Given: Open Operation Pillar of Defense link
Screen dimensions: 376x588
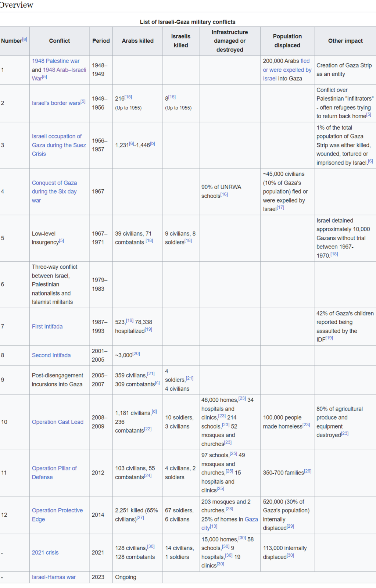Looking at the screenshot, I should point(54,468).
